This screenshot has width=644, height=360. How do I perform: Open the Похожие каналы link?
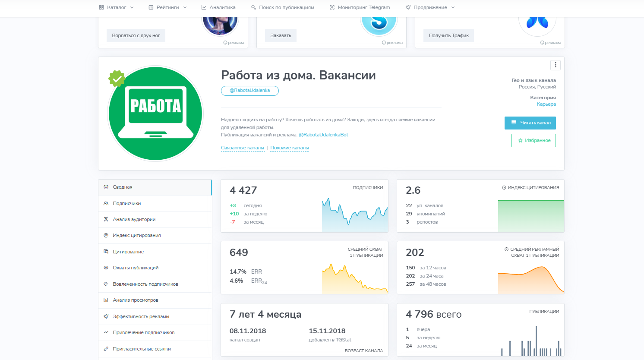289,147
